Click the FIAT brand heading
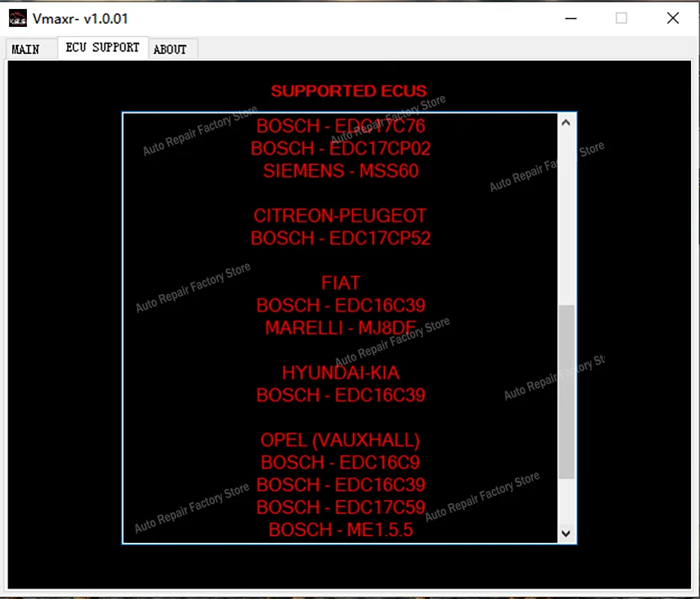 (x=341, y=282)
